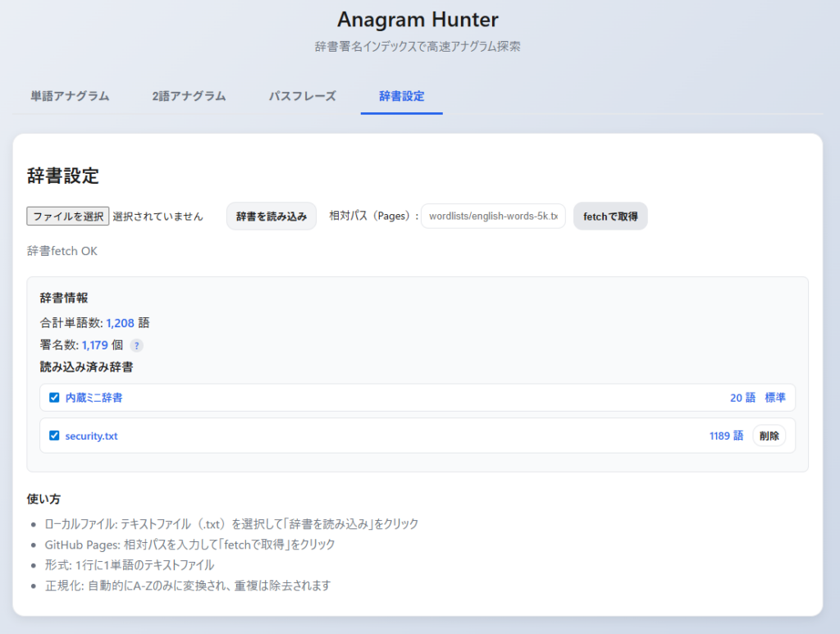Viewport: 840px width, 634px height.
Task: Click the 1189 語 word count
Action: [726, 436]
